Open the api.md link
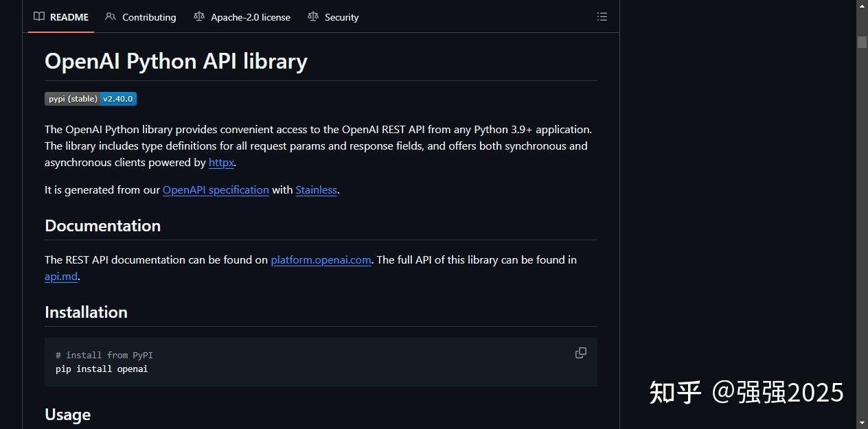868x429 pixels. pos(61,277)
